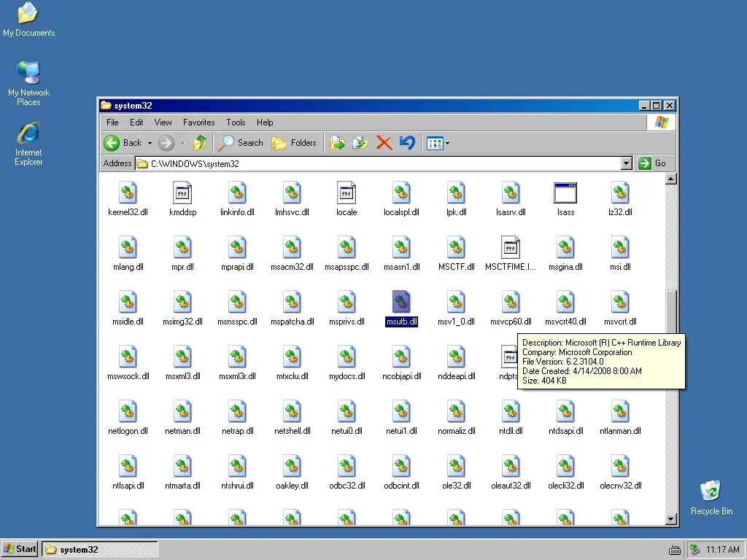Click the Back navigation arrow icon
The image size is (747, 560).
click(x=112, y=143)
